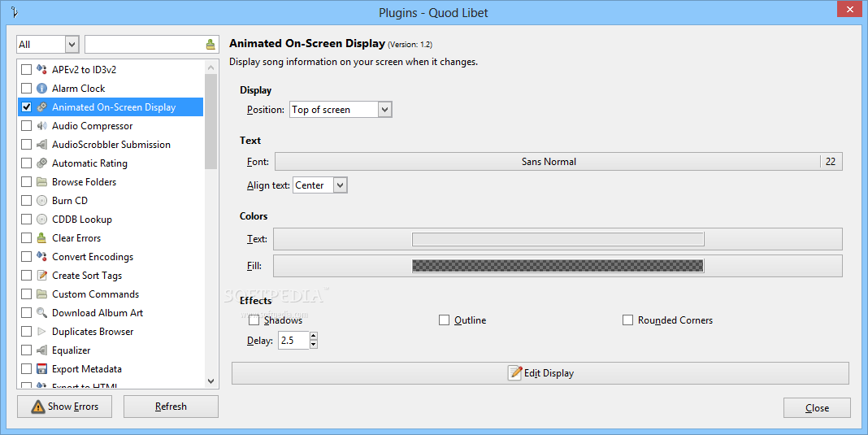Open the Text color swatch picker
Screen dimensions: 868x435
coord(558,239)
